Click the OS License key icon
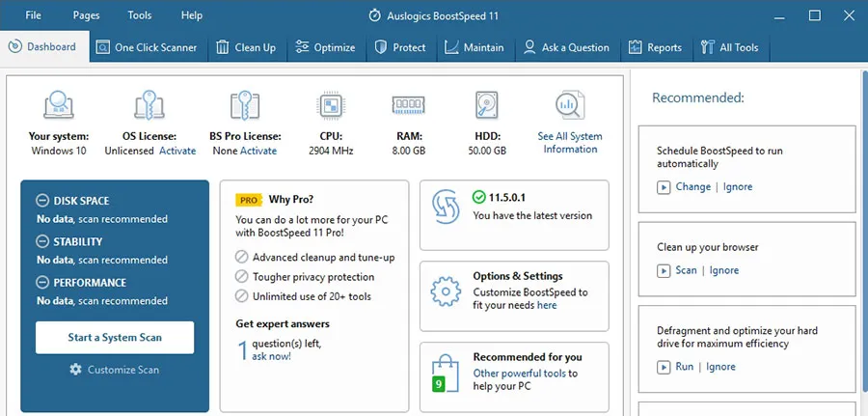This screenshot has height=416, width=868. coord(149,105)
